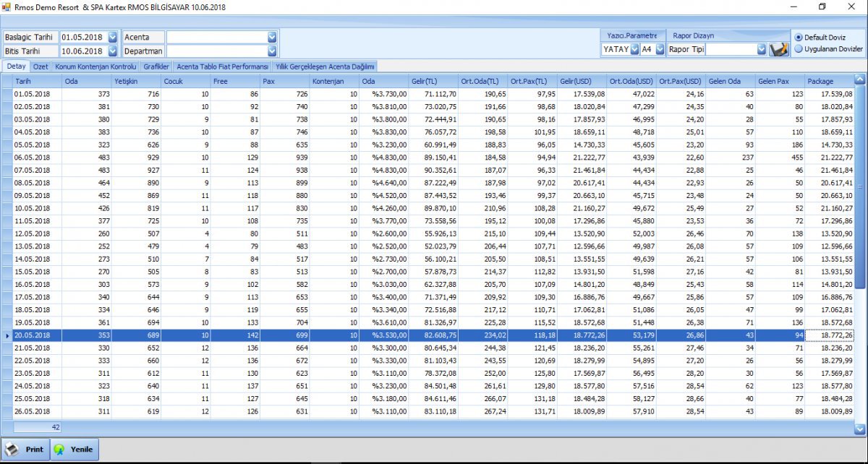Open the Baslagic Tarihi date dropdown
Image resolution: width=868 pixels, height=464 pixels.
tap(113, 37)
